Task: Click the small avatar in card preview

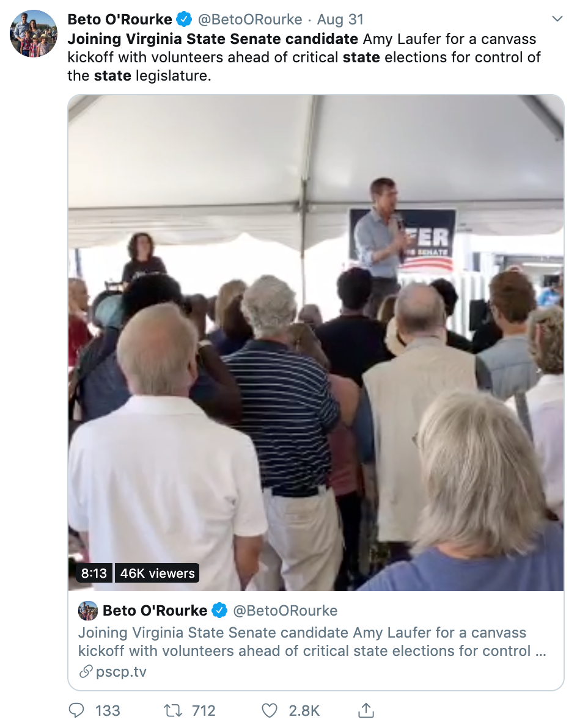Action: pyautogui.click(x=88, y=611)
